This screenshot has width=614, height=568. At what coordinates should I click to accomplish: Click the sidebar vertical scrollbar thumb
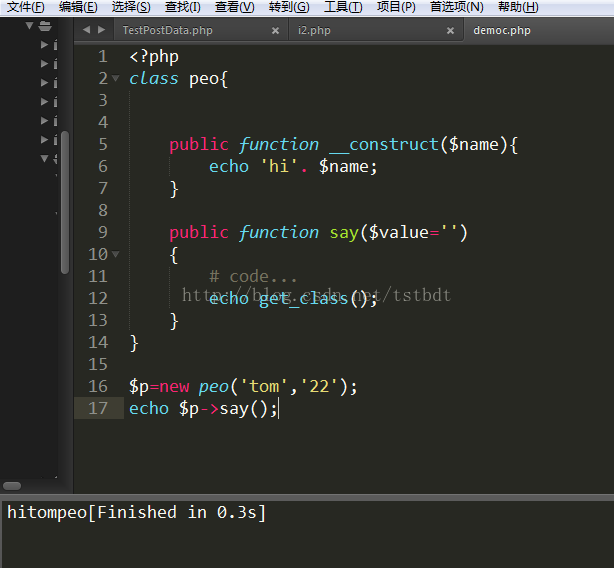point(65,202)
